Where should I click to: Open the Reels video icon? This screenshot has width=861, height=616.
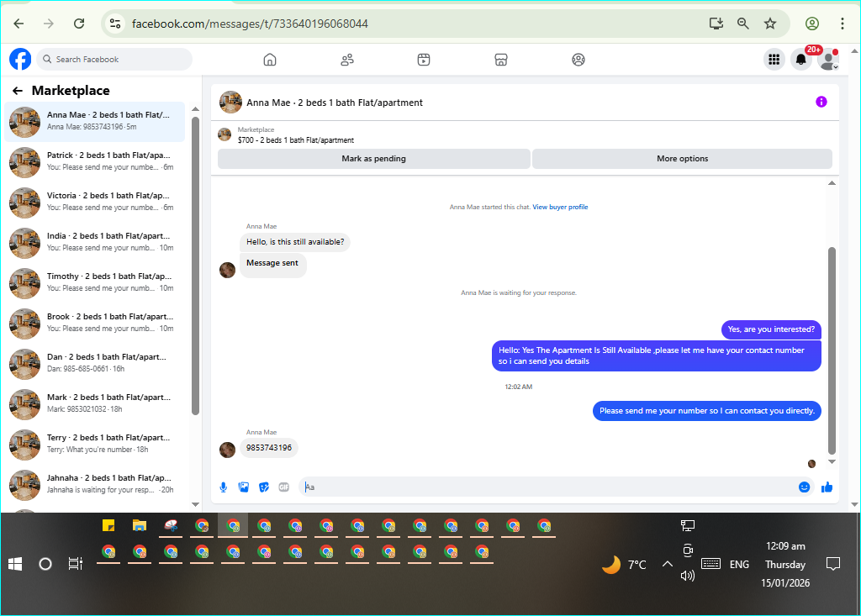click(424, 60)
